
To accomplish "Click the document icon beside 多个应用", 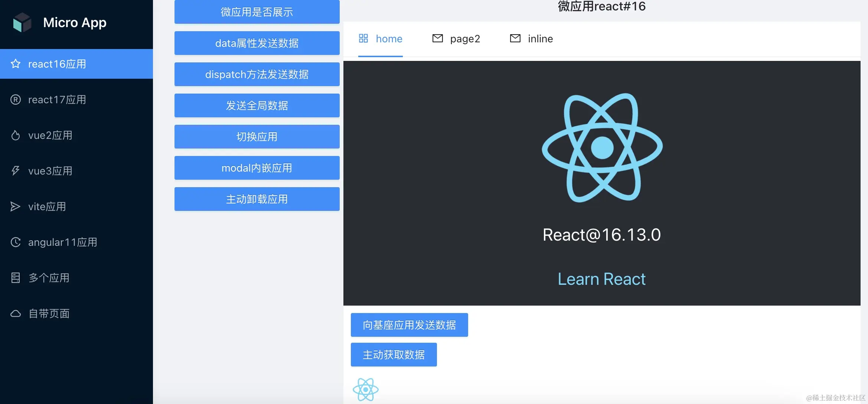I will (x=16, y=278).
